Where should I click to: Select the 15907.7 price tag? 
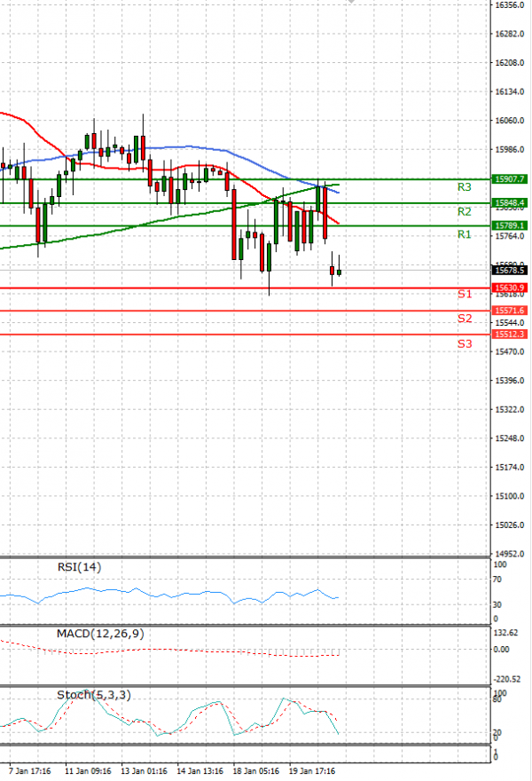(510, 178)
